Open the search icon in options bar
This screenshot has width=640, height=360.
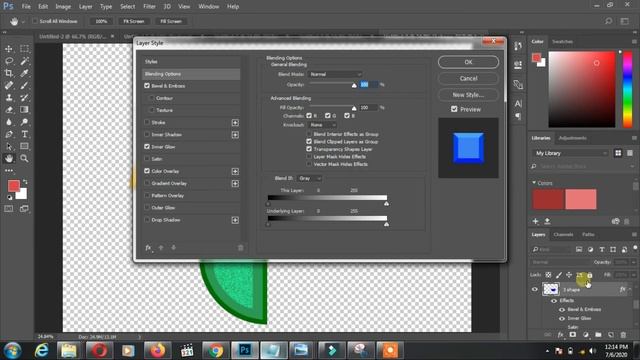(608, 21)
